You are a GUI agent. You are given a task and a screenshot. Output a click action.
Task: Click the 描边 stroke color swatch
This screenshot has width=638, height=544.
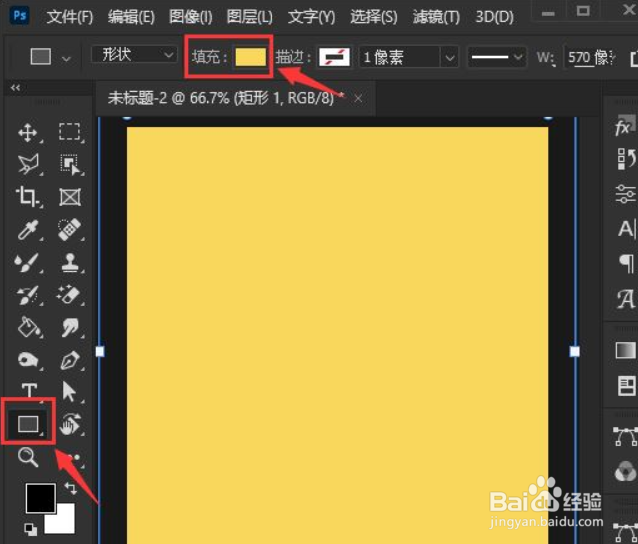click(334, 57)
